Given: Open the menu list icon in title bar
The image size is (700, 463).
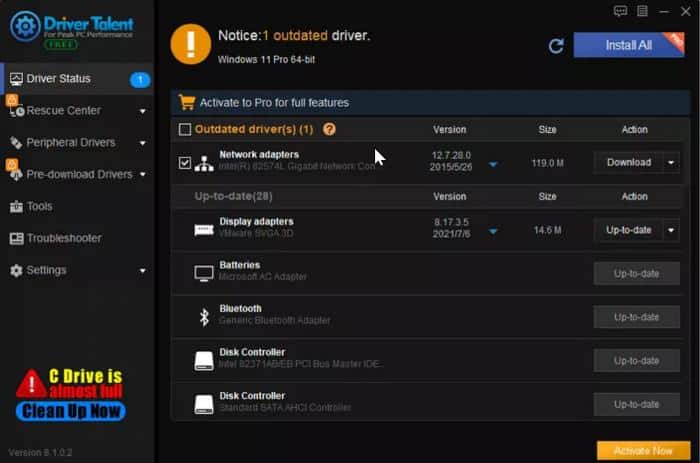Looking at the screenshot, I should click(x=642, y=11).
